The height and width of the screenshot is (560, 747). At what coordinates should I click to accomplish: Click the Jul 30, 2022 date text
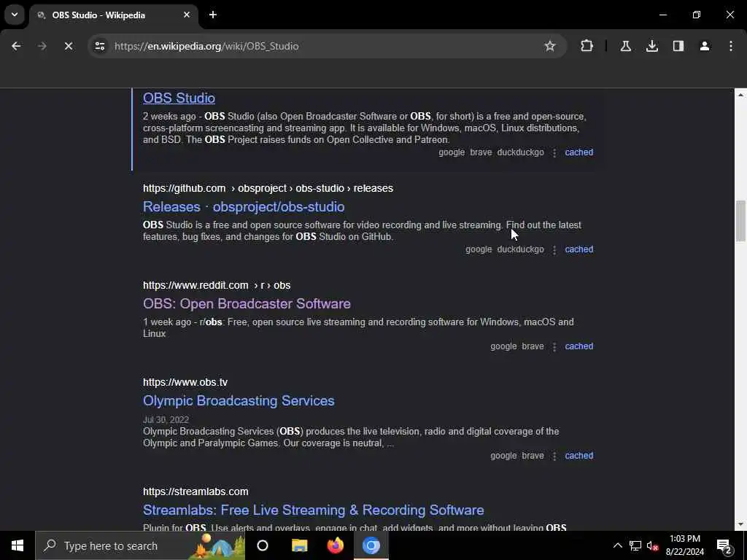166,419
